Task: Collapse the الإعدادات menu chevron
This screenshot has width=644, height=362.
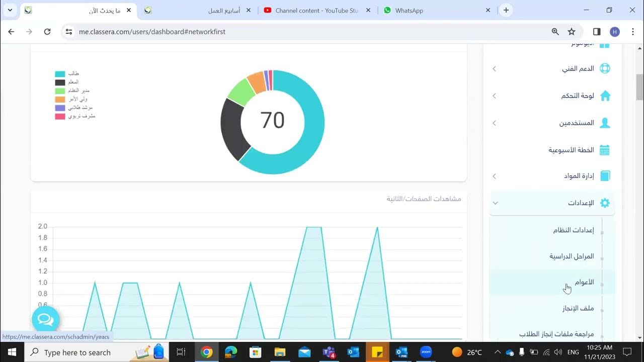Action: tap(495, 203)
